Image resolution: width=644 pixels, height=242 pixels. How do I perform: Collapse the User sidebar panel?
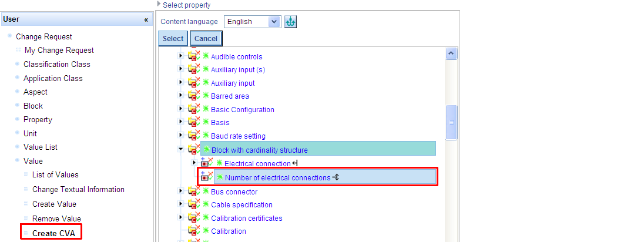click(x=146, y=19)
